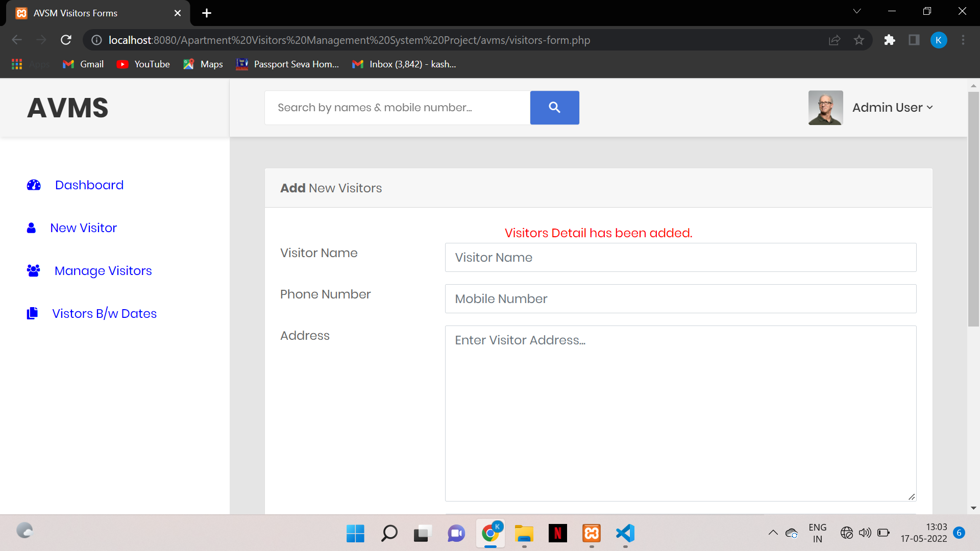Click the blue search magnifier button
This screenshot has width=980, height=551.
(x=554, y=108)
